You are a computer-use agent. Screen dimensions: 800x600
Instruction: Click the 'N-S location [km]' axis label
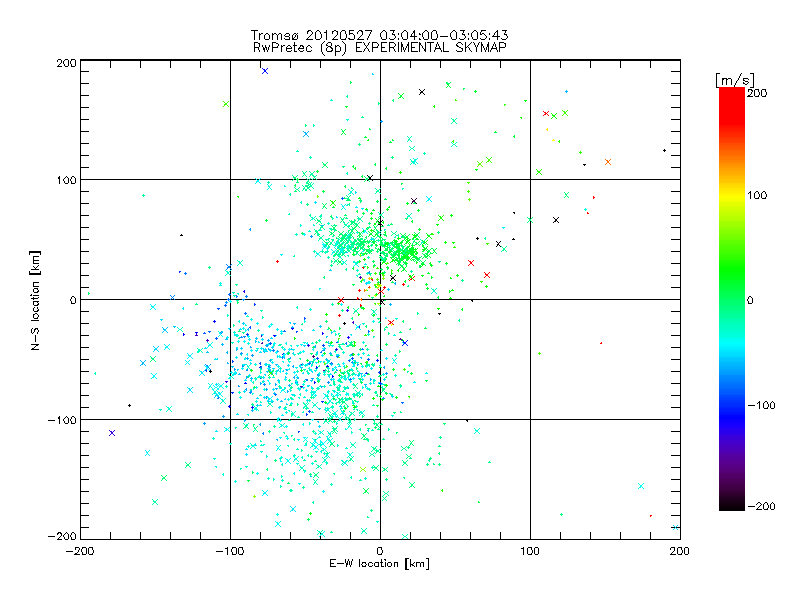coord(35,301)
